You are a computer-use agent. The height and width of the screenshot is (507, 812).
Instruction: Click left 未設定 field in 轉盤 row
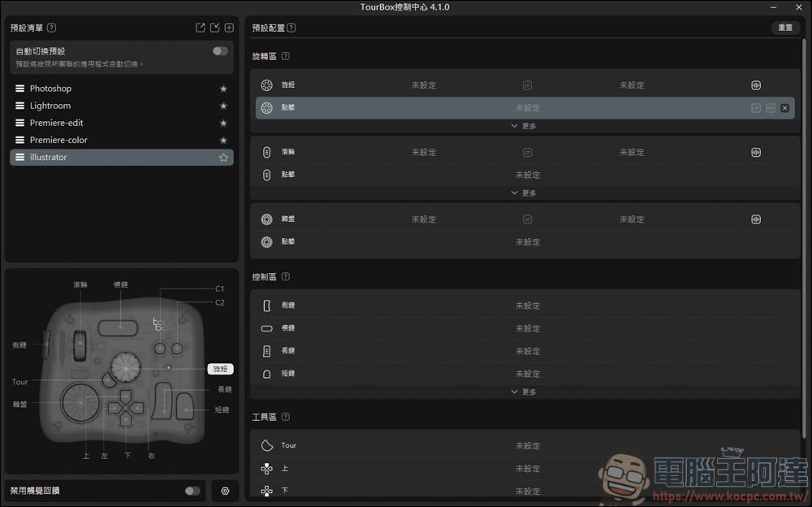point(424,219)
